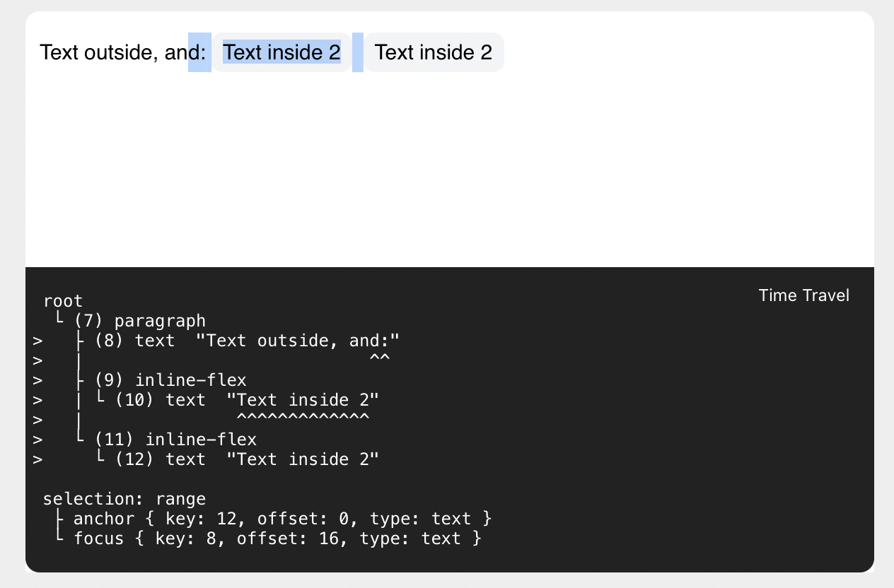Viewport: 894px width, 588px height.
Task: Expand the chevron beside node (12) text
Action: coord(37,459)
